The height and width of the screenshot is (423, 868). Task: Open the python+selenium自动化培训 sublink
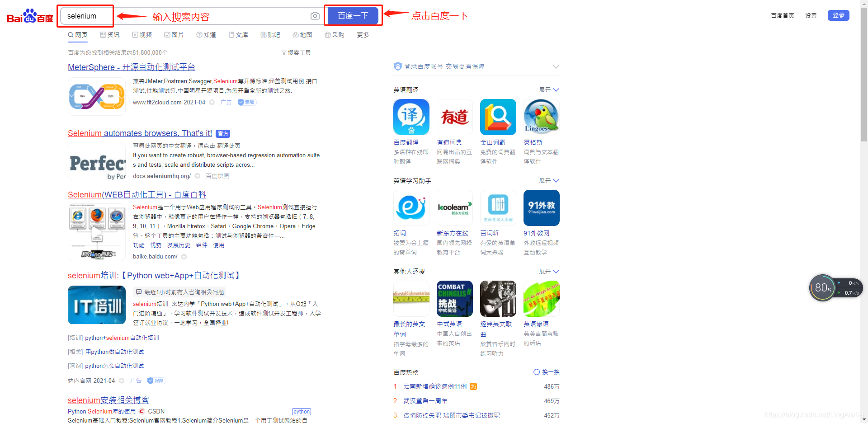pyautogui.click(x=122, y=338)
